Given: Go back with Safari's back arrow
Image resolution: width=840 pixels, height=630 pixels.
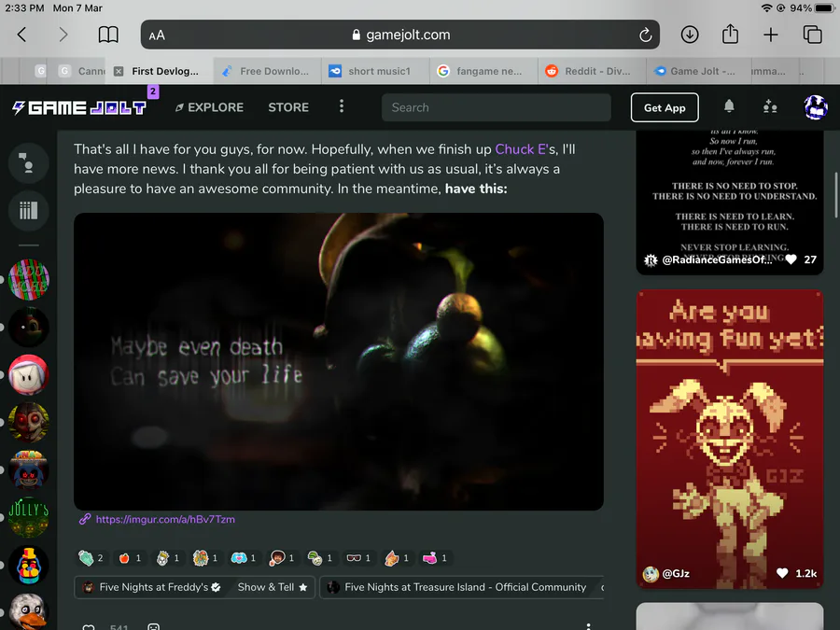Looking at the screenshot, I should click(21, 35).
